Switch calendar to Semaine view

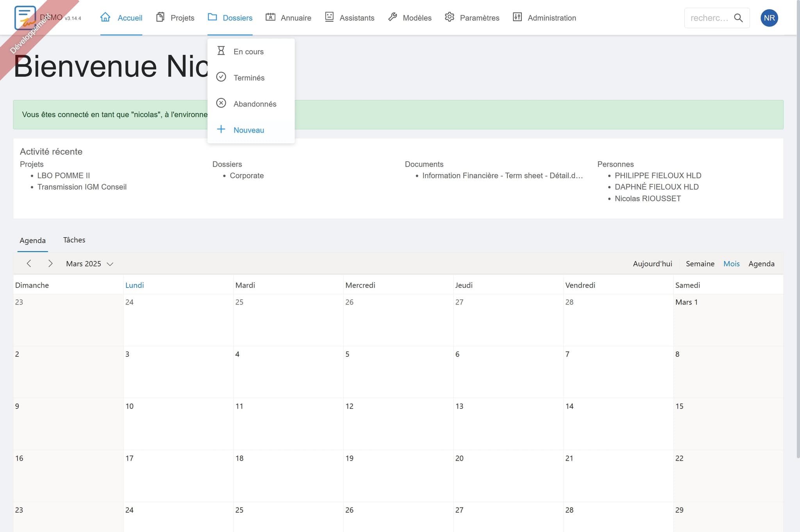[700, 264]
